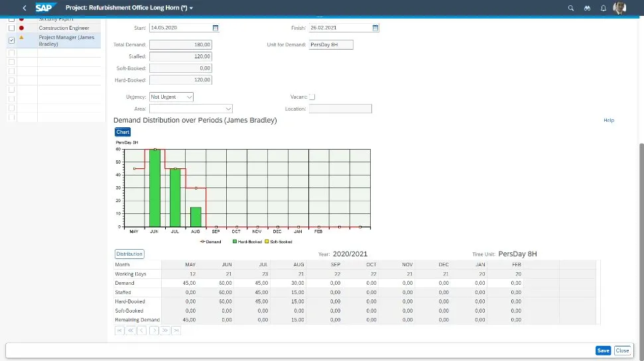Open the user profile avatar
Image resolution: width=644 pixels, height=361 pixels.
coord(619,8)
